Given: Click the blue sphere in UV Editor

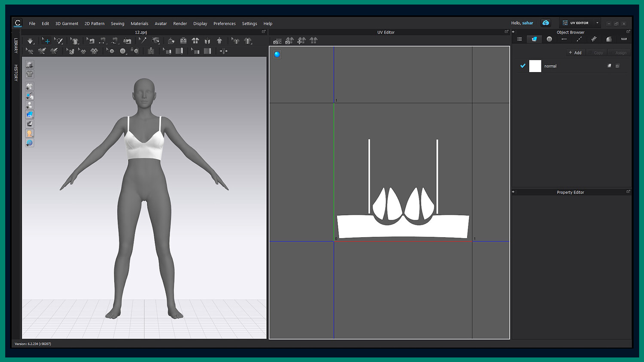Looking at the screenshot, I should (277, 54).
